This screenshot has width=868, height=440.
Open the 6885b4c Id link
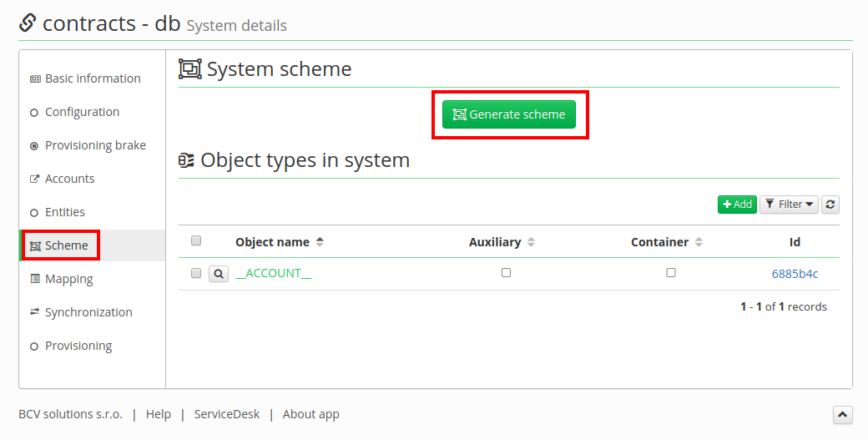click(x=795, y=273)
